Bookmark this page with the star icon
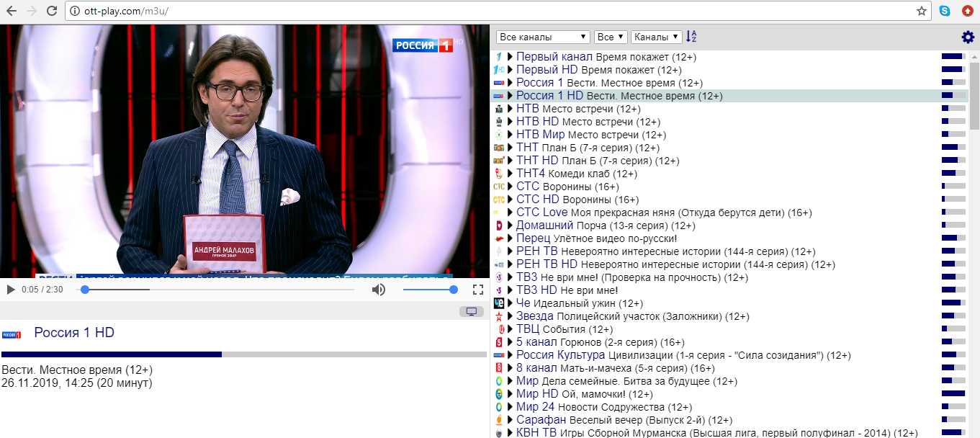This screenshot has height=438, width=980. (x=921, y=11)
